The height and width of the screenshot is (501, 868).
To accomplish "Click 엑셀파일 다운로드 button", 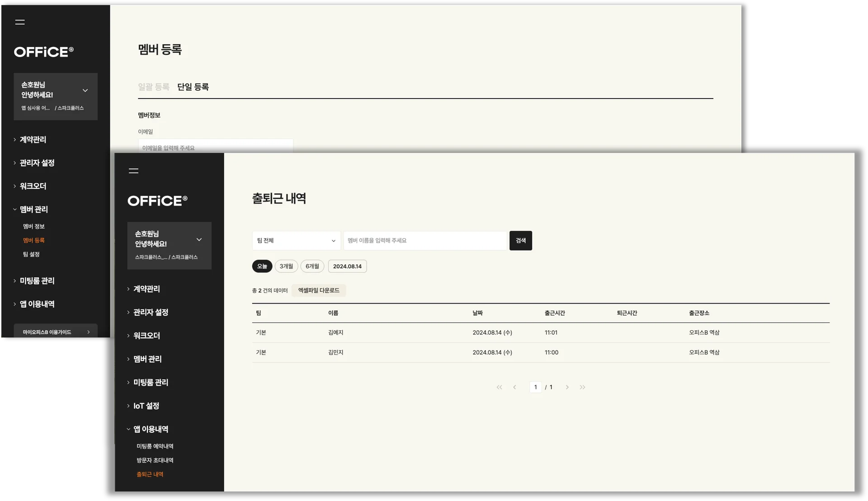I will click(x=319, y=290).
